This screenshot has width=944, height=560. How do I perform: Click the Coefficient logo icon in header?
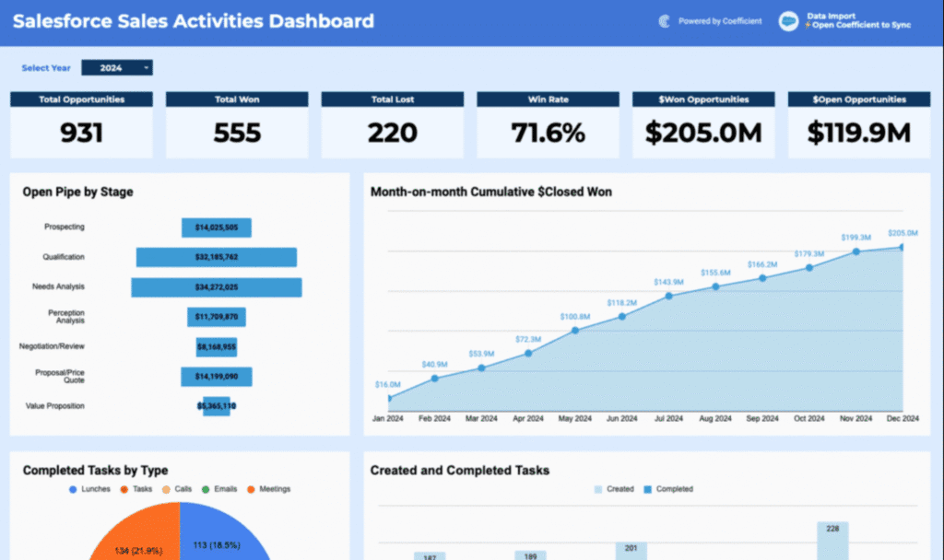pyautogui.click(x=664, y=21)
